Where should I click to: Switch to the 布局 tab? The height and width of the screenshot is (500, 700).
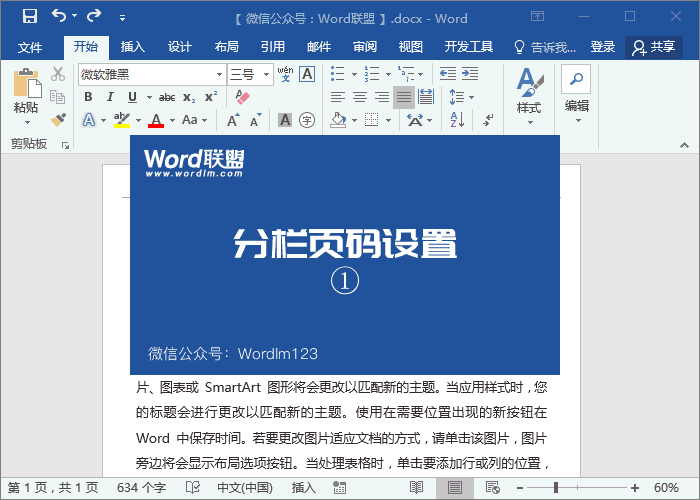coord(226,46)
